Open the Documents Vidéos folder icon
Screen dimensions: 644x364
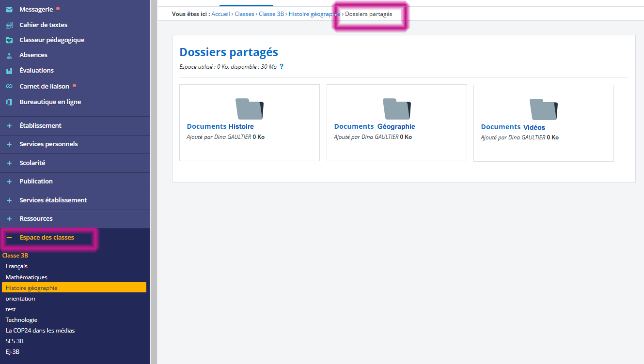click(543, 109)
